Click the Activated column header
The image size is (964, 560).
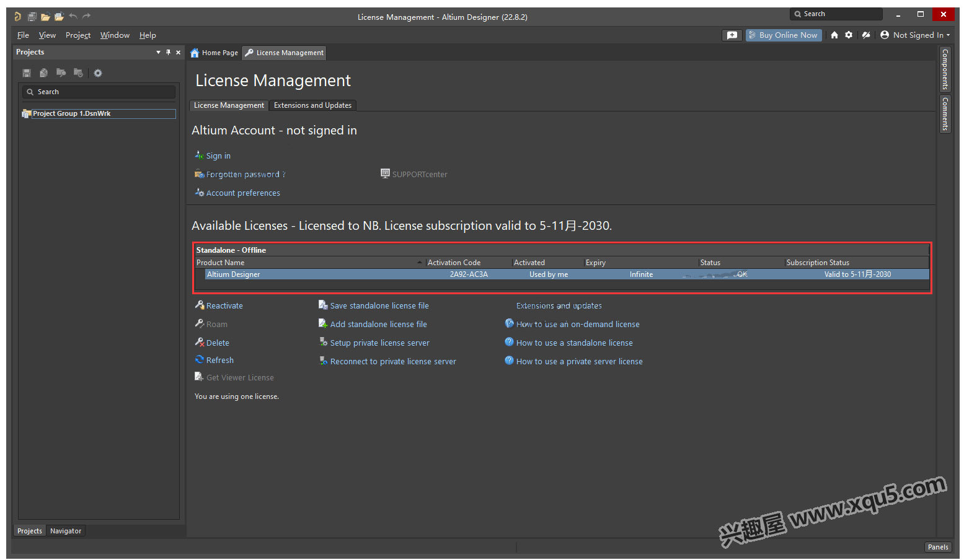coord(547,263)
